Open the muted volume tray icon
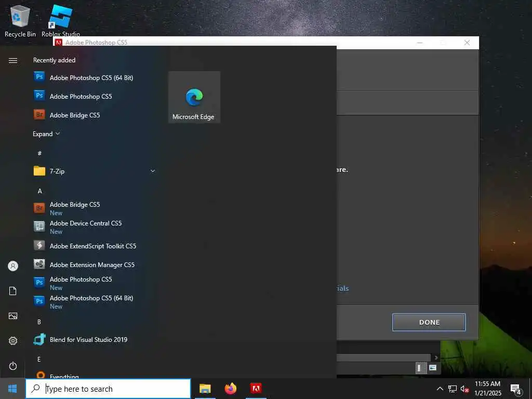Image resolution: width=532 pixels, height=399 pixels. click(465, 389)
